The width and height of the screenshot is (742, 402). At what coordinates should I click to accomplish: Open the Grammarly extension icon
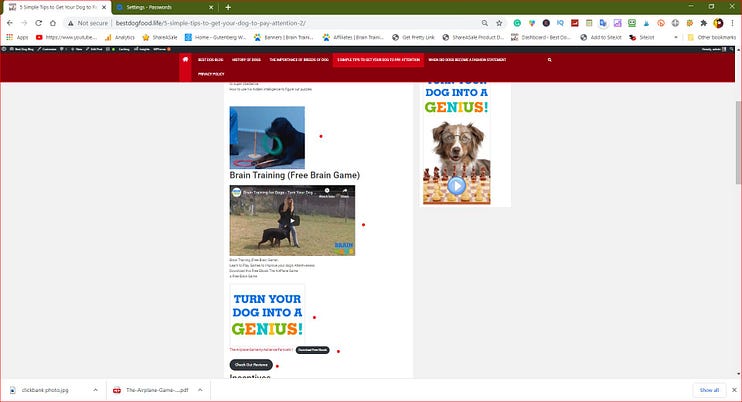517,23
